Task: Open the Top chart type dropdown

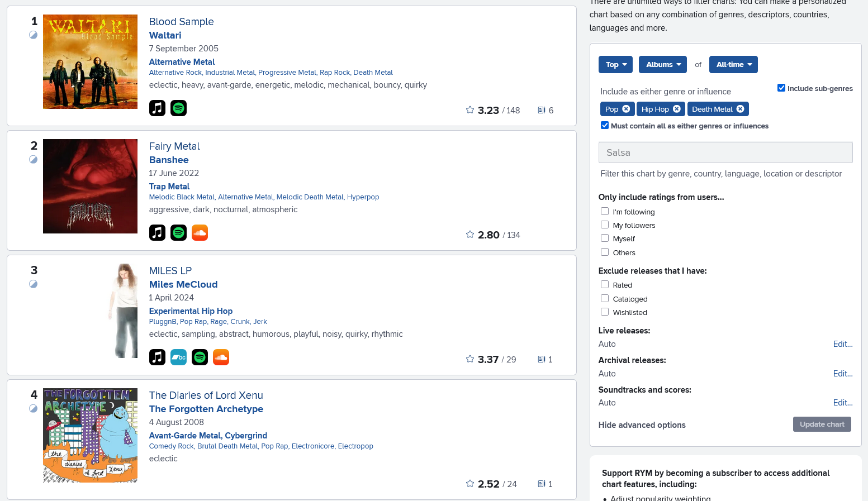Action: (x=615, y=64)
